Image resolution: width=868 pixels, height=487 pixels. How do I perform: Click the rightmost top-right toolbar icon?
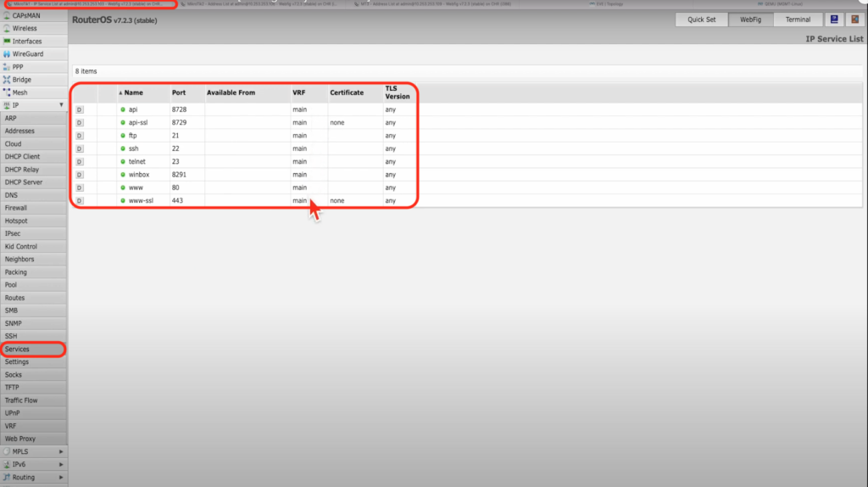pos(853,20)
